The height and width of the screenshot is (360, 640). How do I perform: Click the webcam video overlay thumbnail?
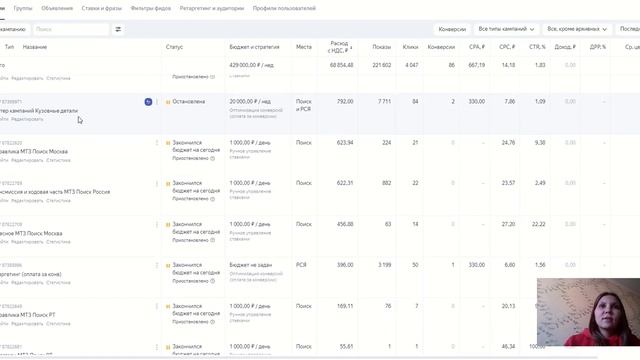588,312
